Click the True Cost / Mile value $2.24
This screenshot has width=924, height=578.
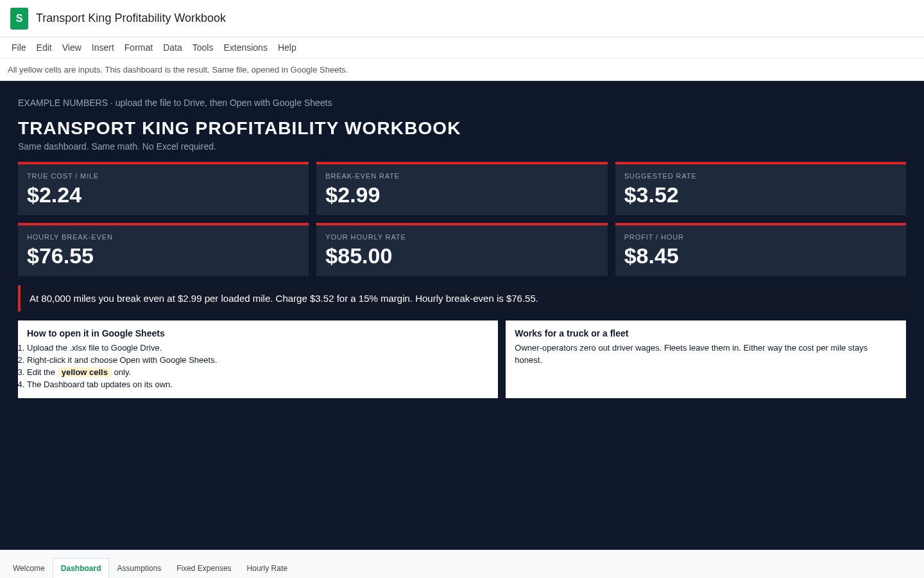[55, 195]
